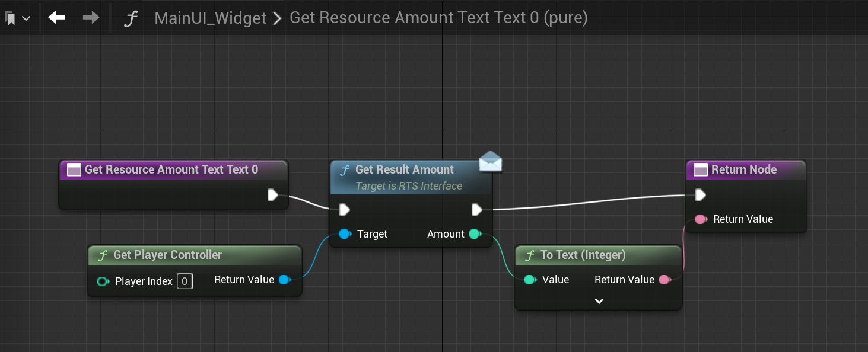Image resolution: width=868 pixels, height=352 pixels.
Task: Click Return Node's Return Value pin
Action: click(701, 219)
